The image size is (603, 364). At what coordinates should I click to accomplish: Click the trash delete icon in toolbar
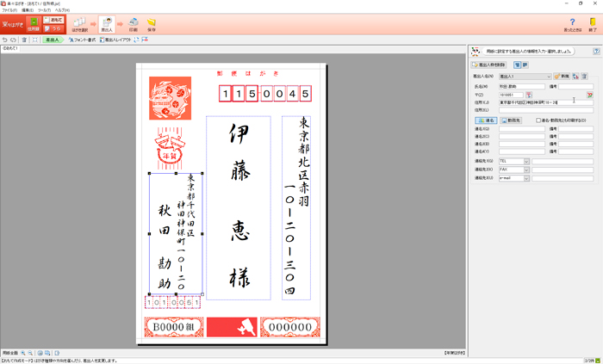click(x=24, y=40)
